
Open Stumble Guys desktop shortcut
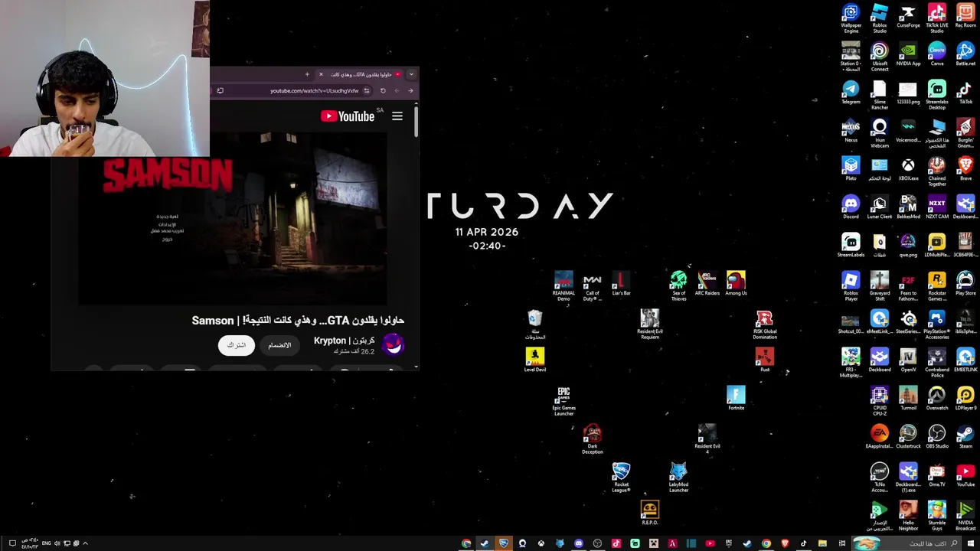coord(937,516)
